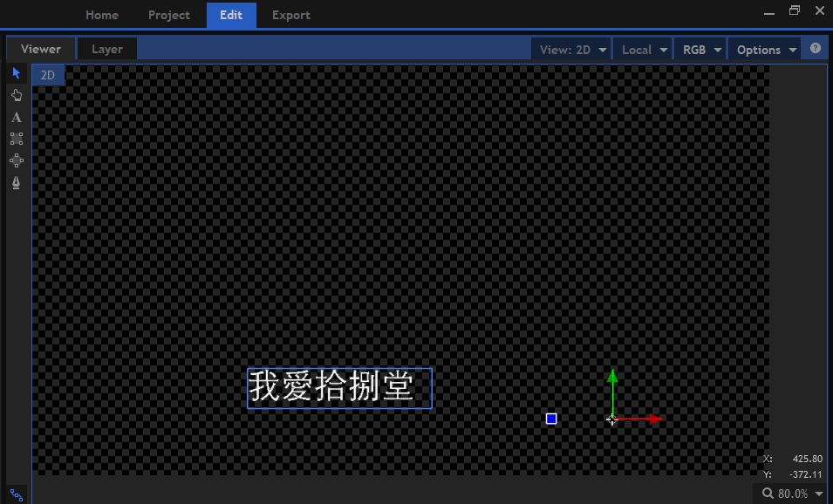Screen dimensions: 833x504
Task: Open the View: 2D dropdown
Action: (572, 50)
